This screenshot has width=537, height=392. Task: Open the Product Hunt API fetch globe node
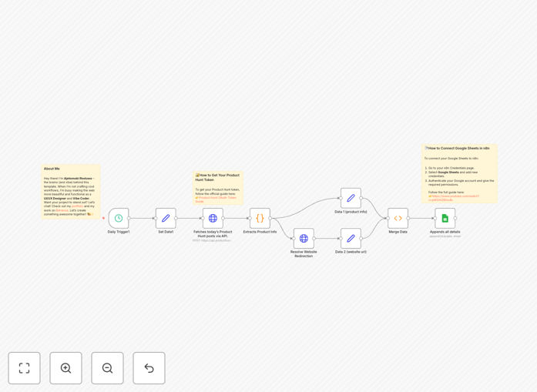[x=213, y=218]
